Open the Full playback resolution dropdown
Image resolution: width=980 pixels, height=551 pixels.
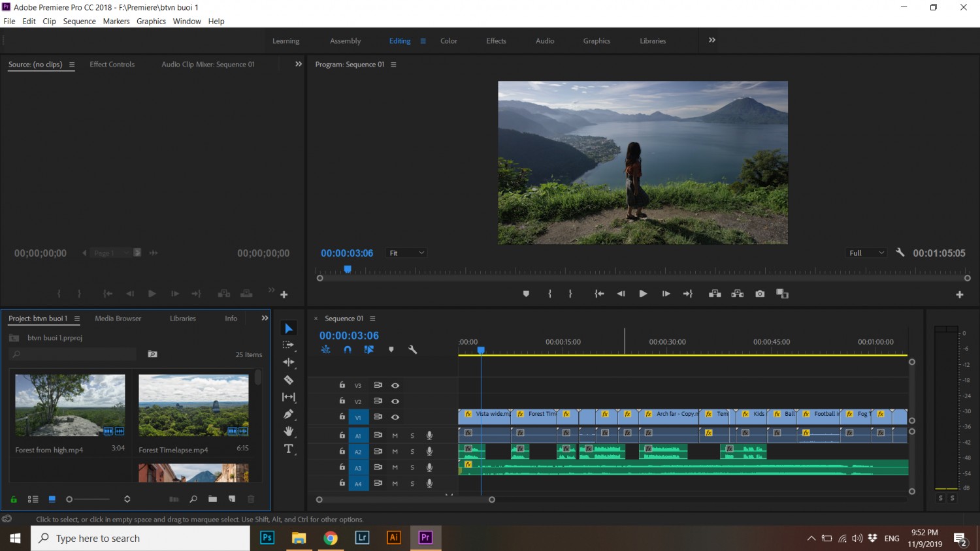(x=866, y=253)
